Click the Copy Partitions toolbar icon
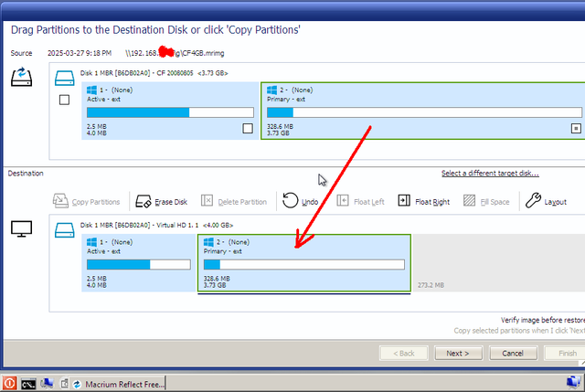Viewport: 585px width, 392px height. click(60, 201)
